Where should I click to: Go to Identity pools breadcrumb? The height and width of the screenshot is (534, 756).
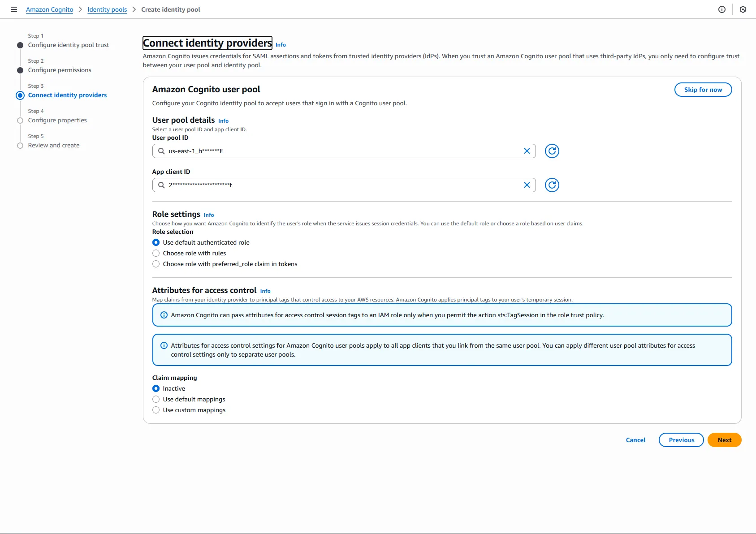[x=107, y=9]
